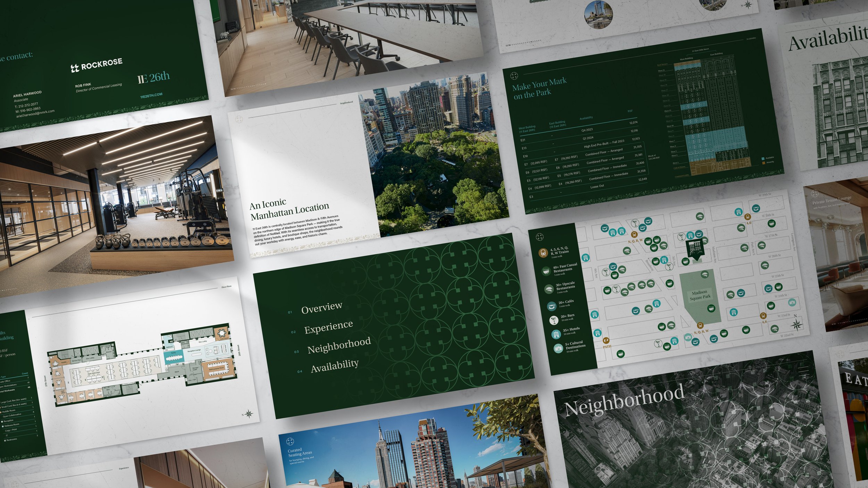This screenshot has height=488, width=868.
Task: Click the quatrefoil emblem on the Iconic Manhattan Location slide
Action: pos(239,120)
